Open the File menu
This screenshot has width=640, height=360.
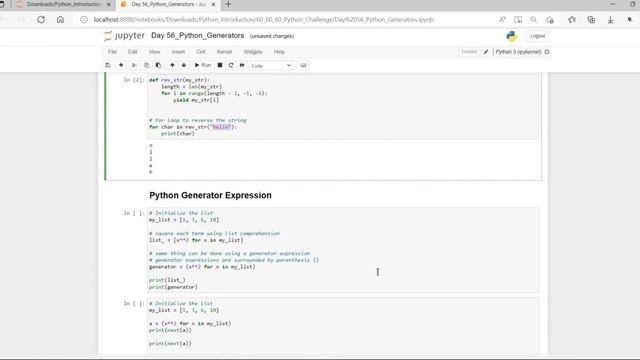[x=112, y=52]
